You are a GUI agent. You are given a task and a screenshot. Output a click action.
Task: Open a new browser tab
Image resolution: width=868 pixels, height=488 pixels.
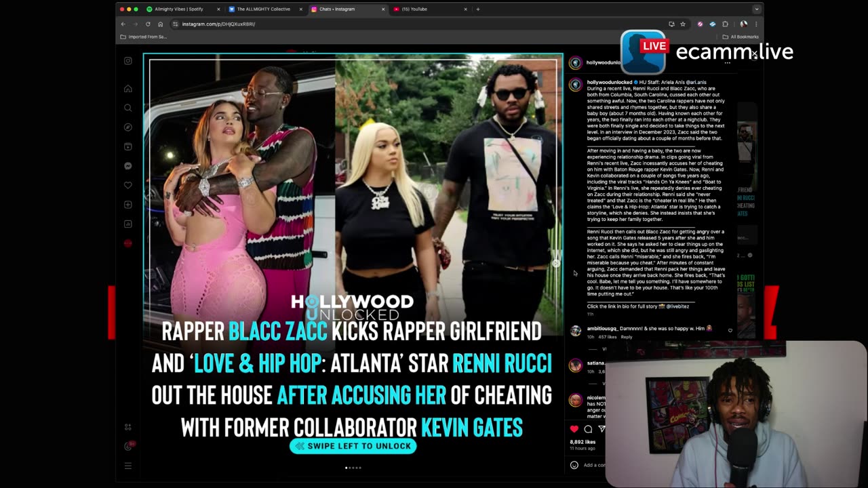point(478,9)
